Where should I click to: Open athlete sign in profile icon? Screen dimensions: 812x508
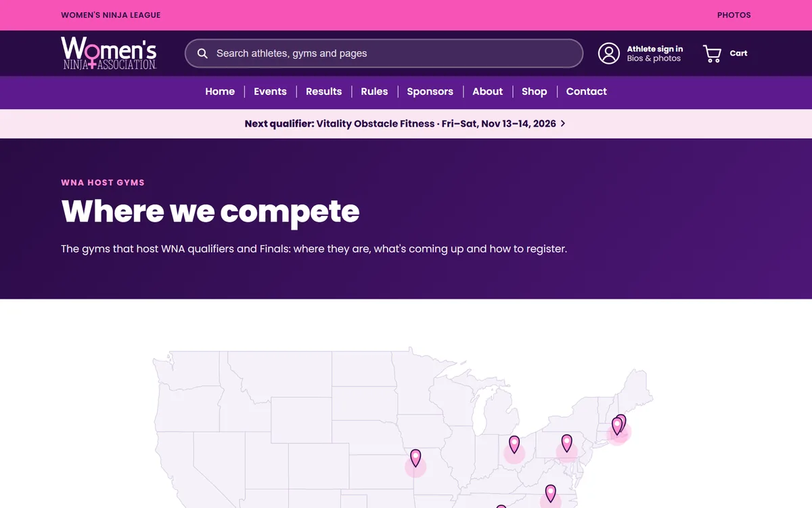609,54
